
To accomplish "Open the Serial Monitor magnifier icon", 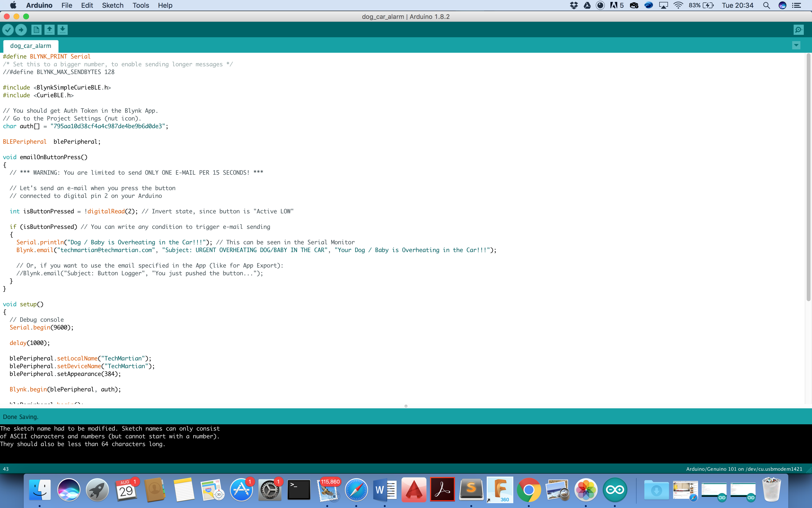I will [x=798, y=30].
